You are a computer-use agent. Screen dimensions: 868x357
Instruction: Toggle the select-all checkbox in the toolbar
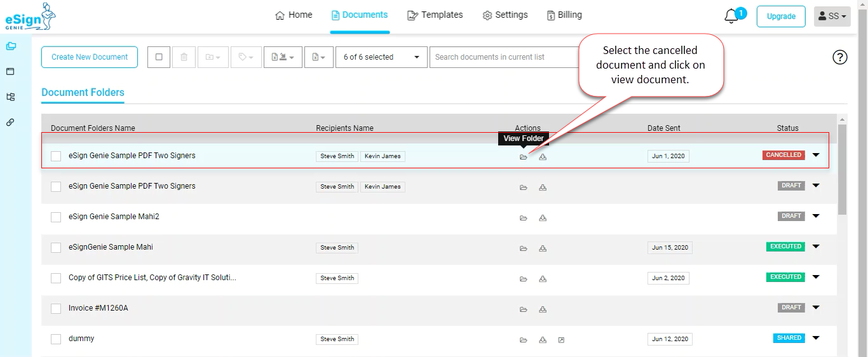(x=159, y=57)
